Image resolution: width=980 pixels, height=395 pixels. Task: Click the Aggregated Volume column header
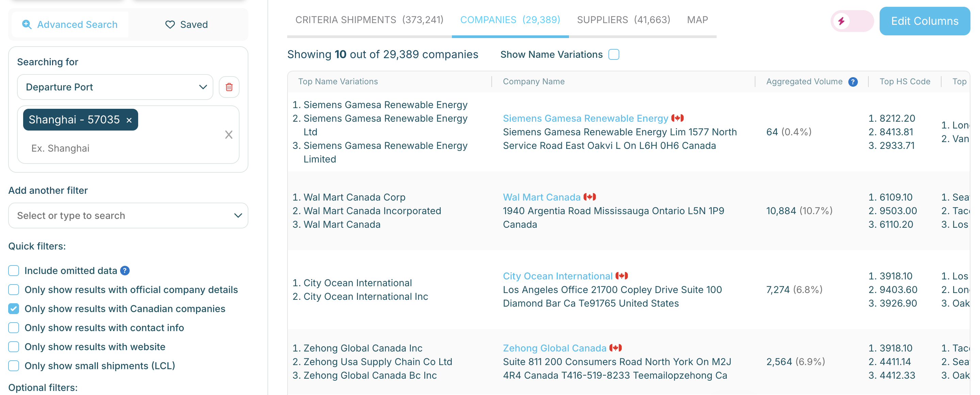click(804, 81)
